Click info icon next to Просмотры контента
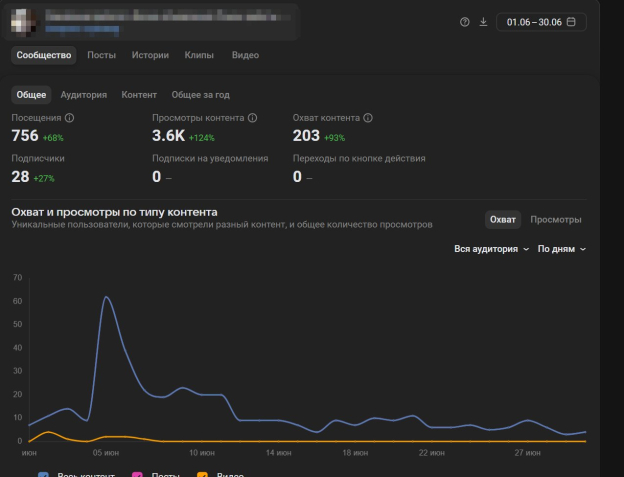This screenshot has width=624, height=477. tap(252, 118)
